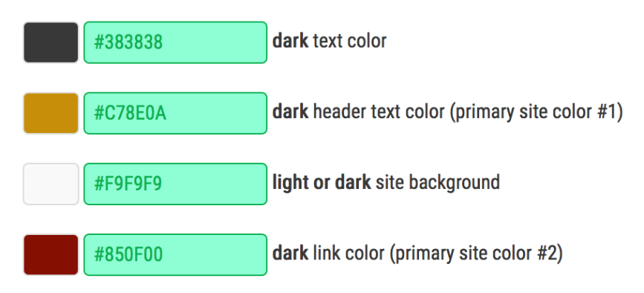Pick the swatch for dark text color
The height and width of the screenshot is (293, 644).
point(51,42)
